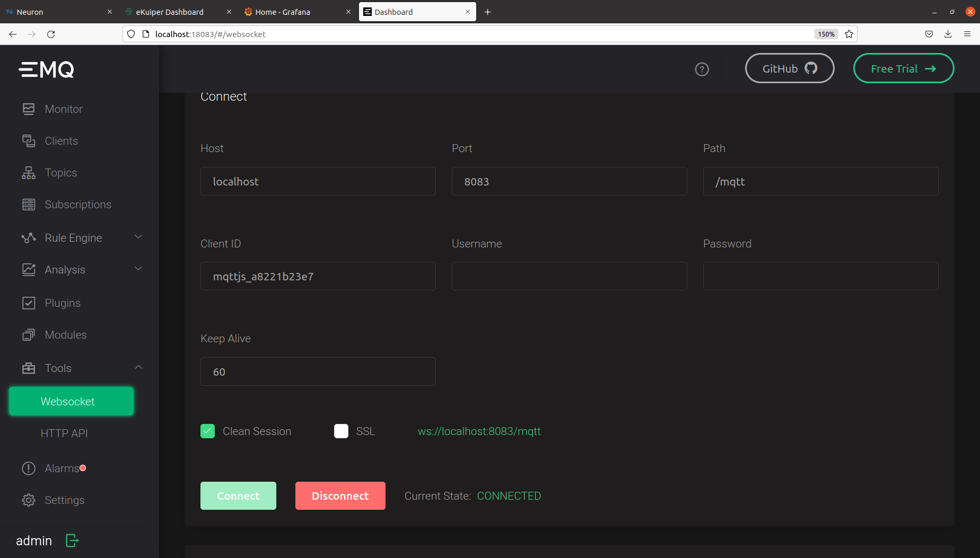Click the ws://localhost:8083/mqtt link

coord(479,431)
